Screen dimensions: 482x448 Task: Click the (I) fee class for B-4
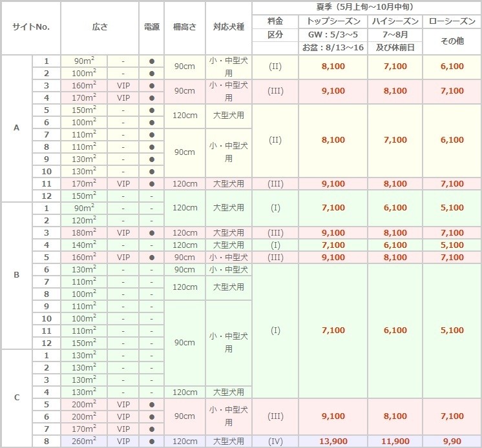point(275,245)
